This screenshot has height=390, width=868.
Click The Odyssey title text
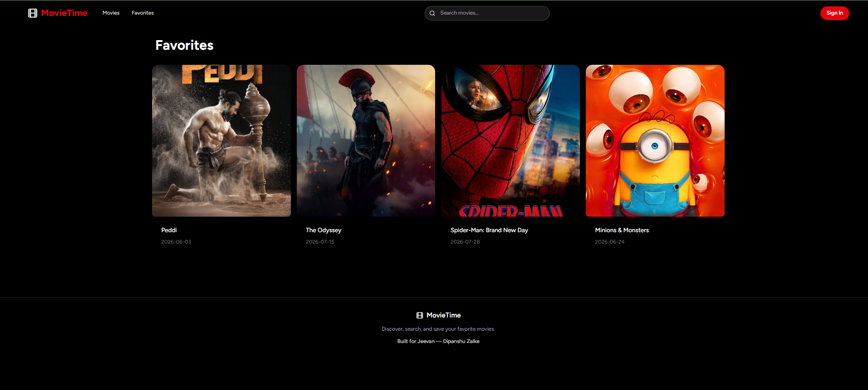pyautogui.click(x=324, y=230)
